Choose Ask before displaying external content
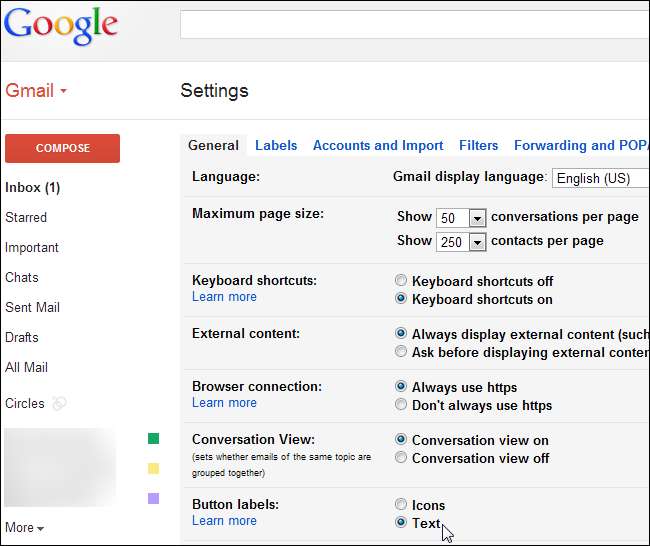Screen dimensions: 650x546 [x=401, y=352]
